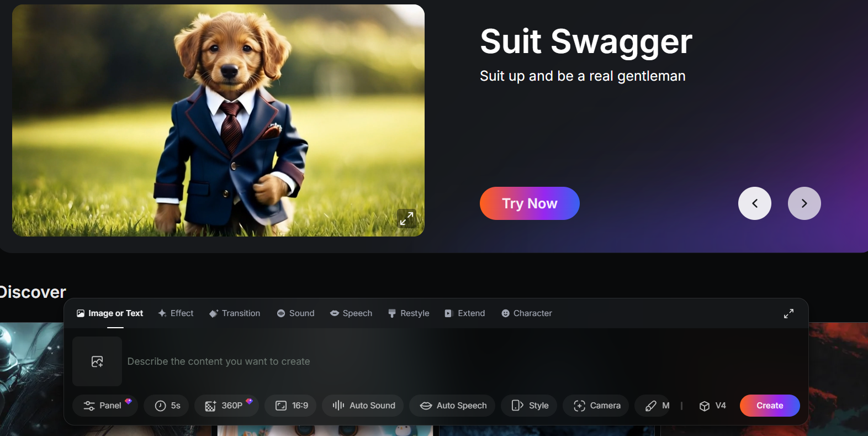The width and height of the screenshot is (868, 436).
Task: Click the Try Now button
Action: [x=530, y=203]
